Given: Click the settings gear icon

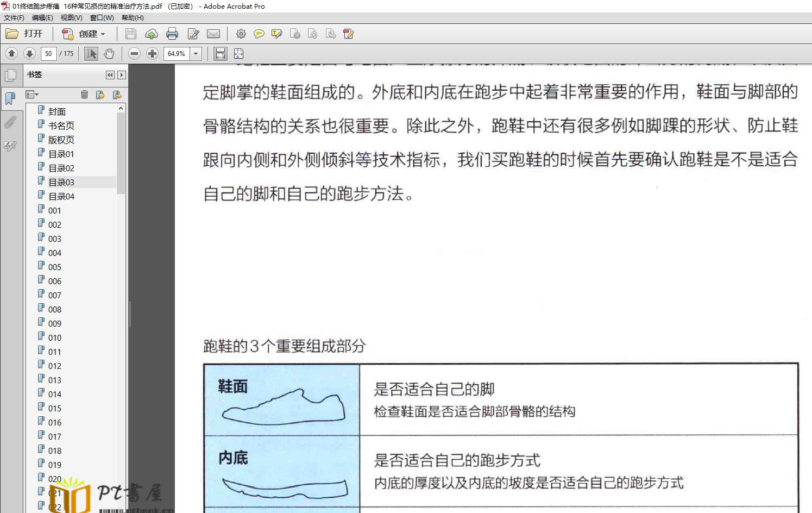Looking at the screenshot, I should coord(241,34).
